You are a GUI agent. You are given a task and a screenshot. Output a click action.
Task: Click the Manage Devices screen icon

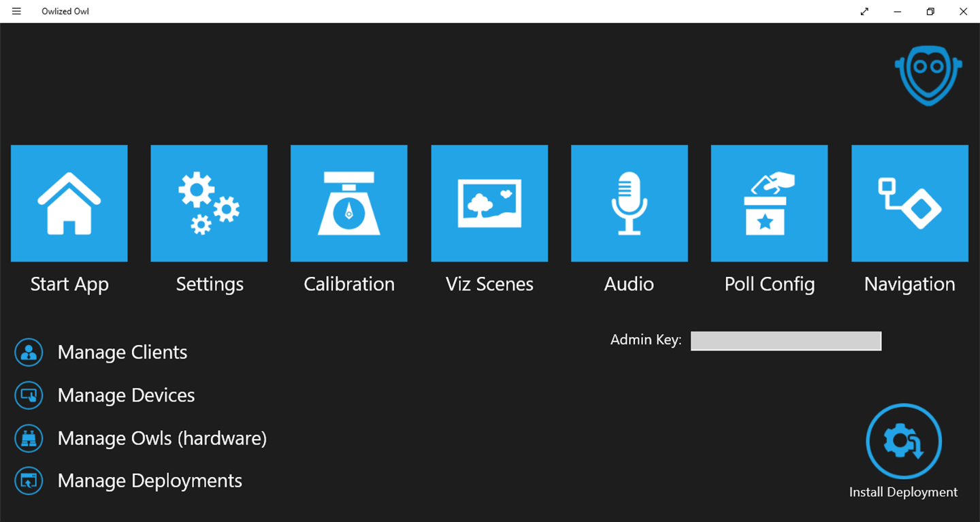(x=29, y=395)
